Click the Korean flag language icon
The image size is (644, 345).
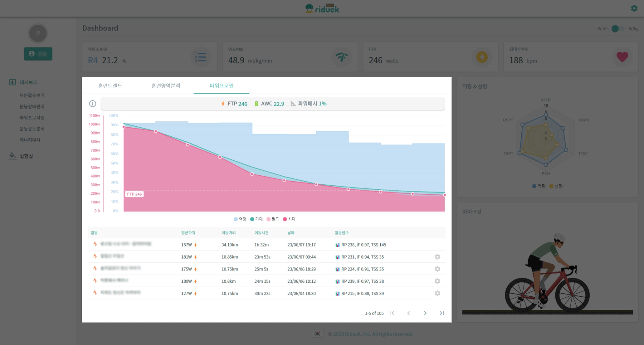coord(317,334)
